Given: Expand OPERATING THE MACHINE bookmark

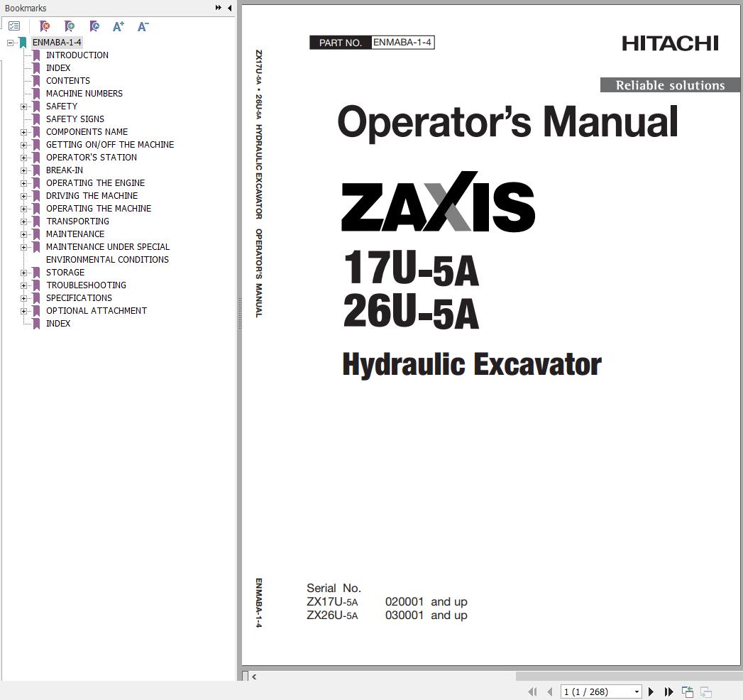Looking at the screenshot, I should coord(23,209).
